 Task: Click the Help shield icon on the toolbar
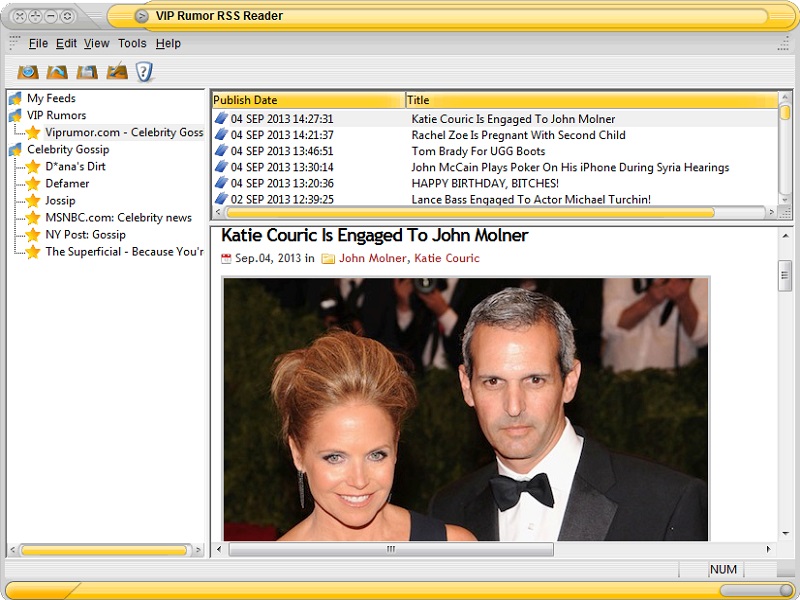click(x=143, y=70)
